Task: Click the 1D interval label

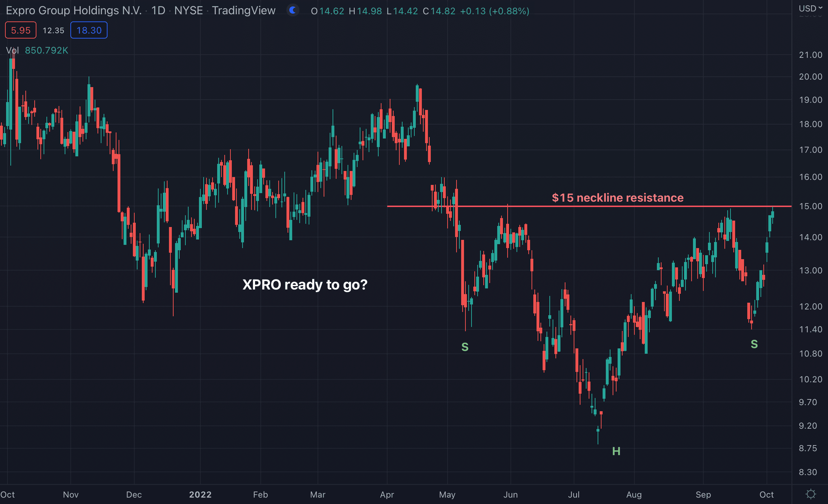Action: click(158, 11)
